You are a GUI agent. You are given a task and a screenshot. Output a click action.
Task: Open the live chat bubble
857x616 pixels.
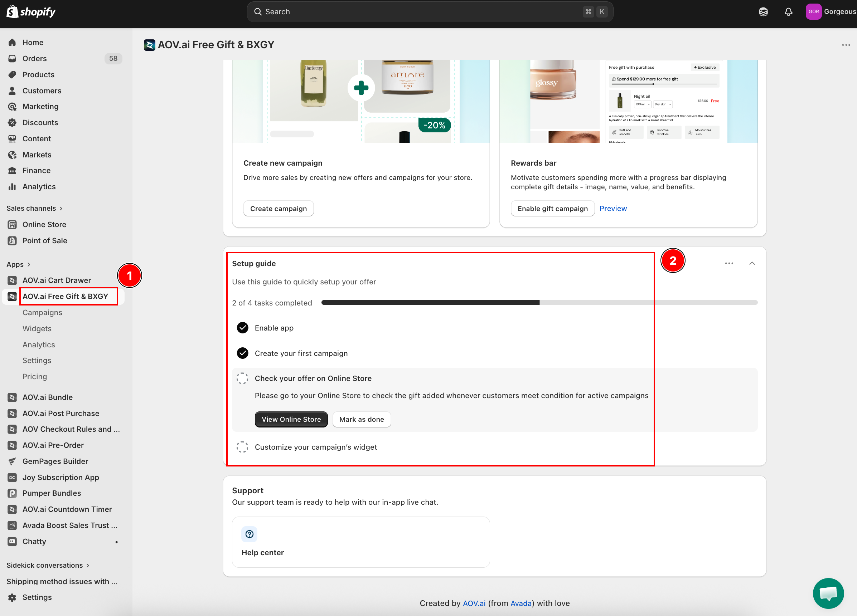click(x=828, y=593)
